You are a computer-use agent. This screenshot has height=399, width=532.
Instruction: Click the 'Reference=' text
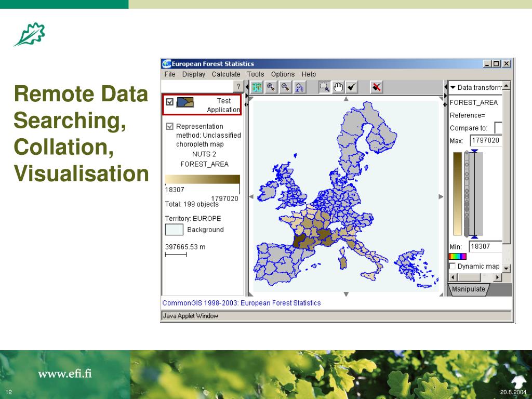point(467,115)
